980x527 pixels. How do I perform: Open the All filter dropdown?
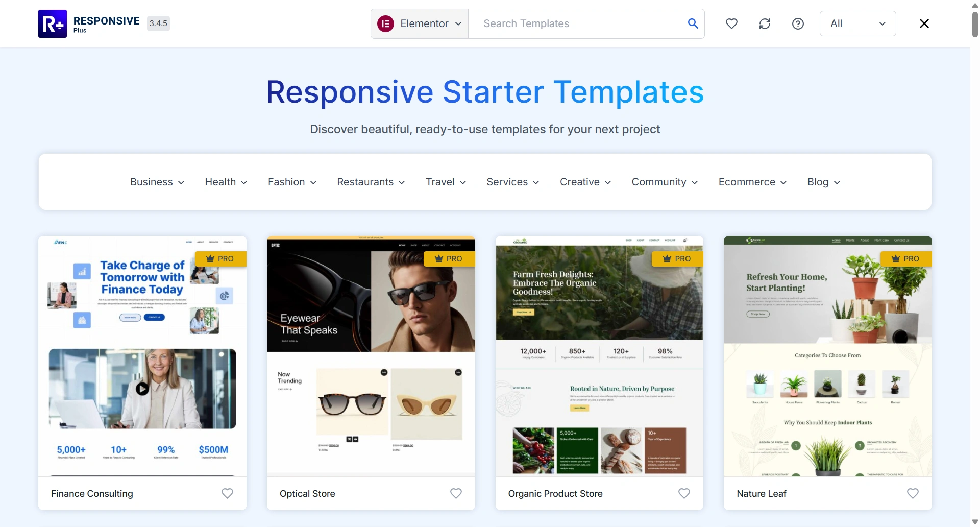(857, 23)
